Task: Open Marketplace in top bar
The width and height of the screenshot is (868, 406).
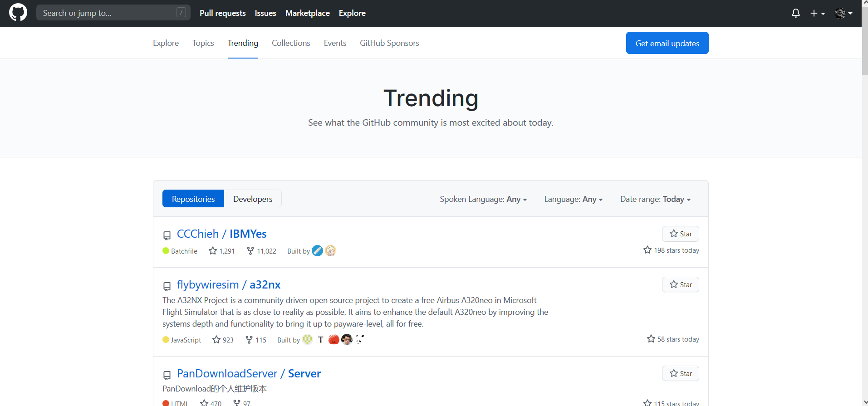Action: [308, 13]
